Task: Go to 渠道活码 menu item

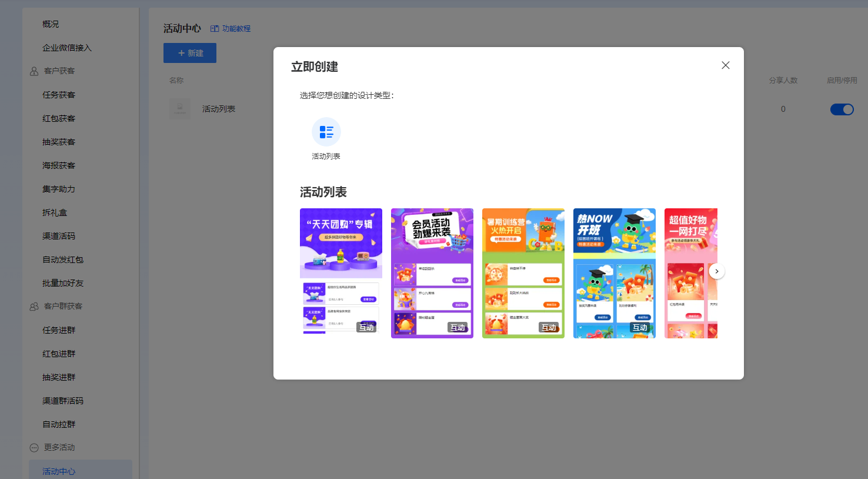Action: (x=59, y=236)
